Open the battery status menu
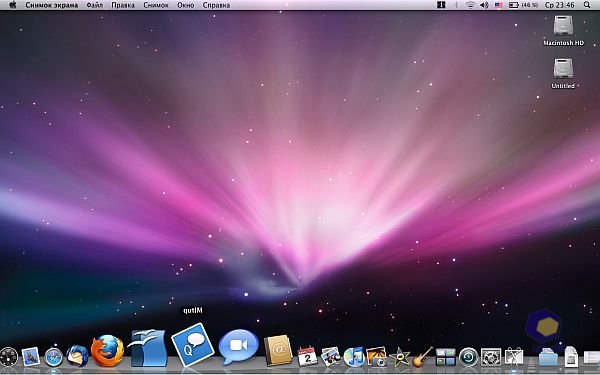 [523, 5]
